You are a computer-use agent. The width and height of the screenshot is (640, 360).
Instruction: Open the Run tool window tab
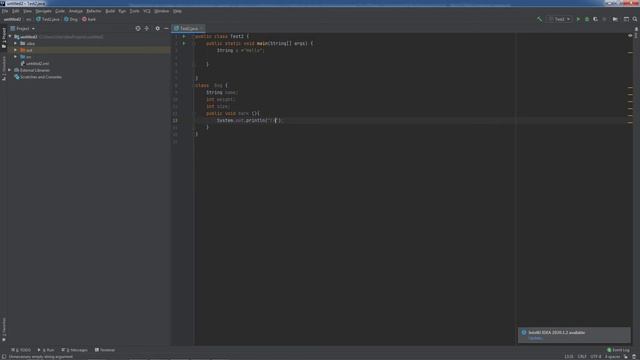point(46,350)
